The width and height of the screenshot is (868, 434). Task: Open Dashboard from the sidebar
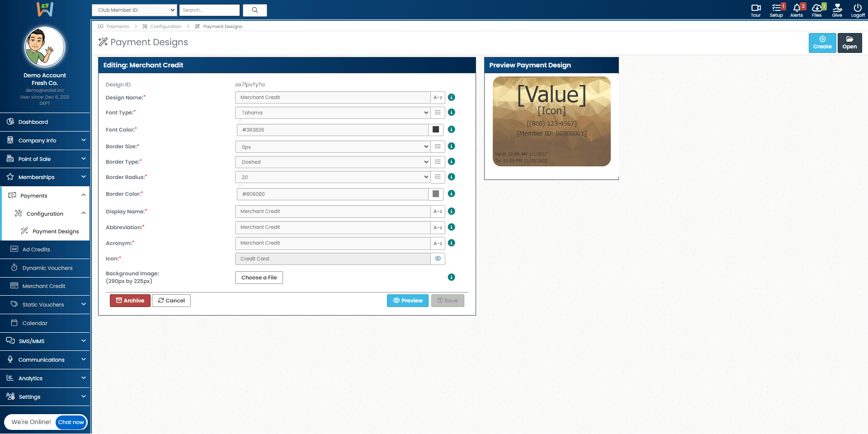33,122
